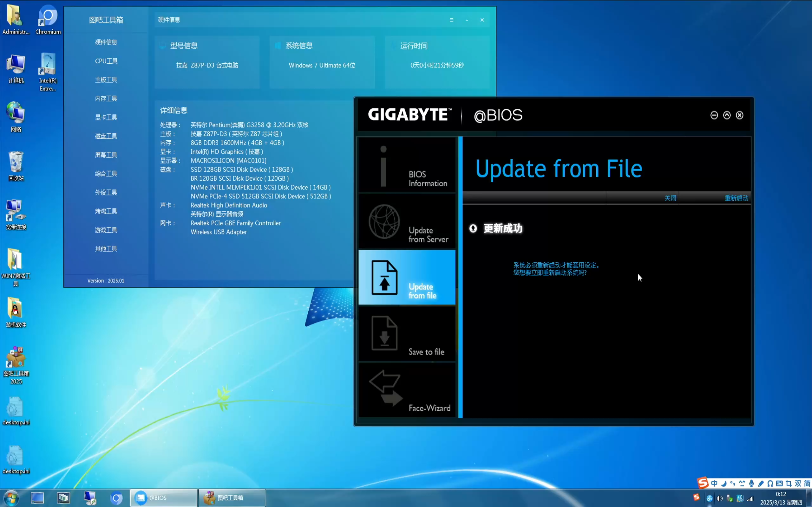Open the CPU工具 menu item
812x507 pixels.
(x=106, y=61)
